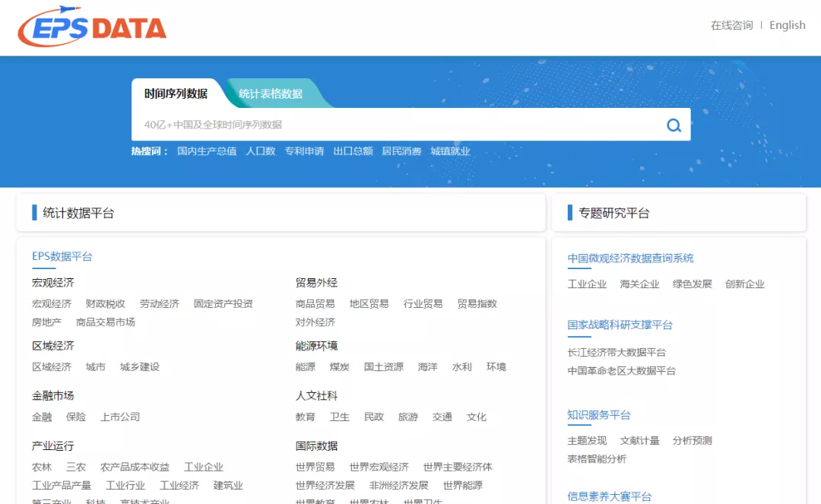This screenshot has height=504, width=821.
Task: Open the EPS数据平台 link
Action: [62, 256]
